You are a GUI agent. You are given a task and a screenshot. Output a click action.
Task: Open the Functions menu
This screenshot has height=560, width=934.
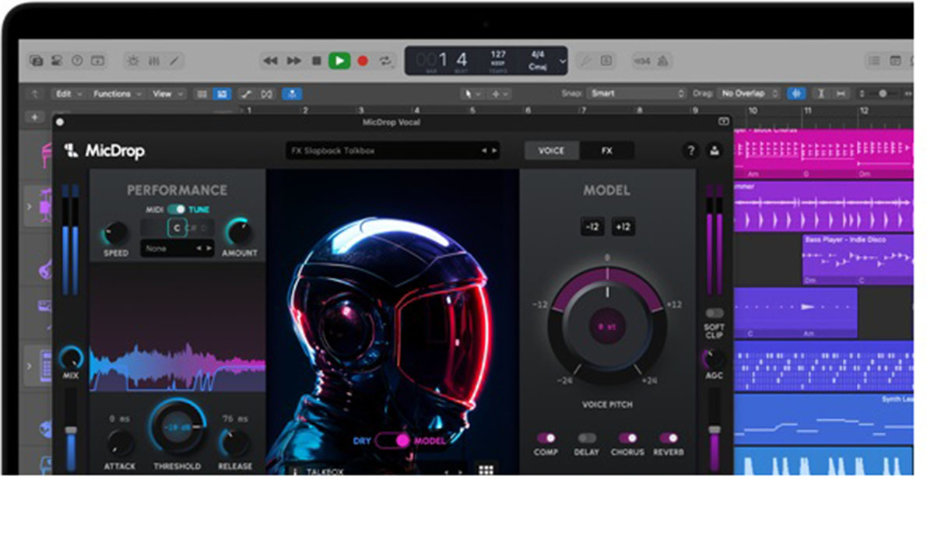click(117, 93)
